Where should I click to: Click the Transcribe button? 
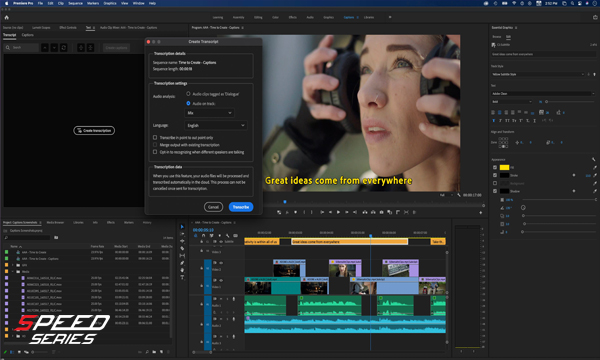click(241, 207)
